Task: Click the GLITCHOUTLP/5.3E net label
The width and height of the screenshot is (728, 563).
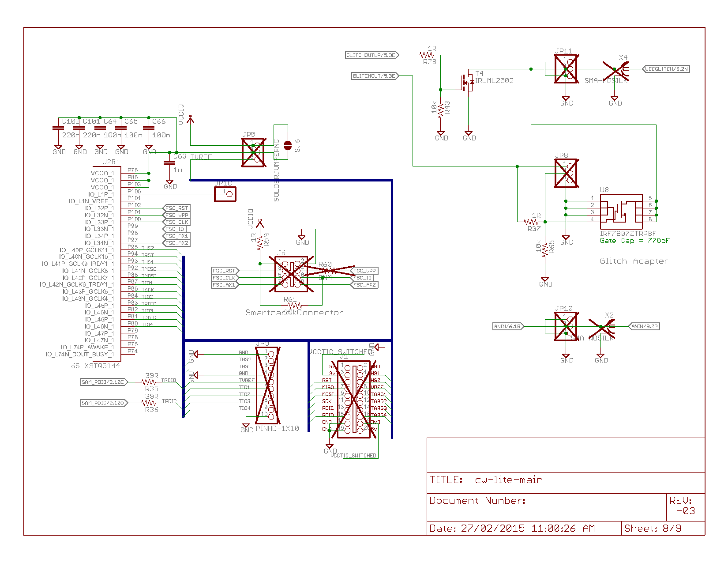Action: (372, 55)
